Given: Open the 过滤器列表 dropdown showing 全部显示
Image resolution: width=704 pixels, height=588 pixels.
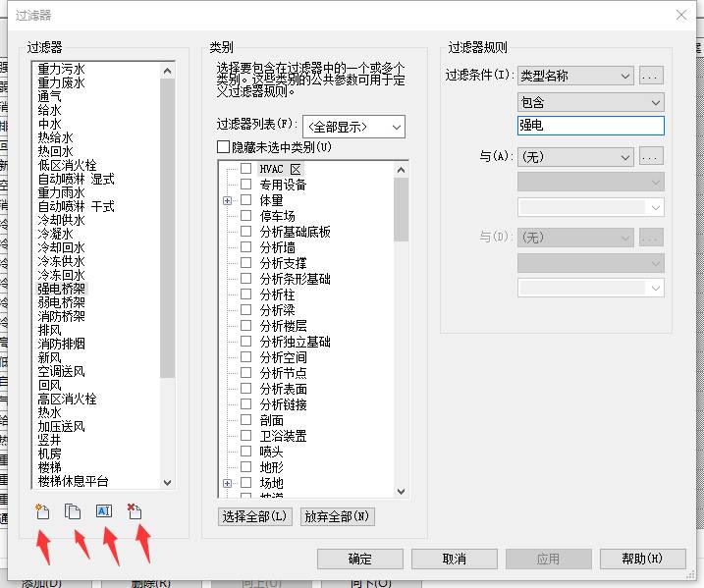Looking at the screenshot, I should pyautogui.click(x=353, y=126).
